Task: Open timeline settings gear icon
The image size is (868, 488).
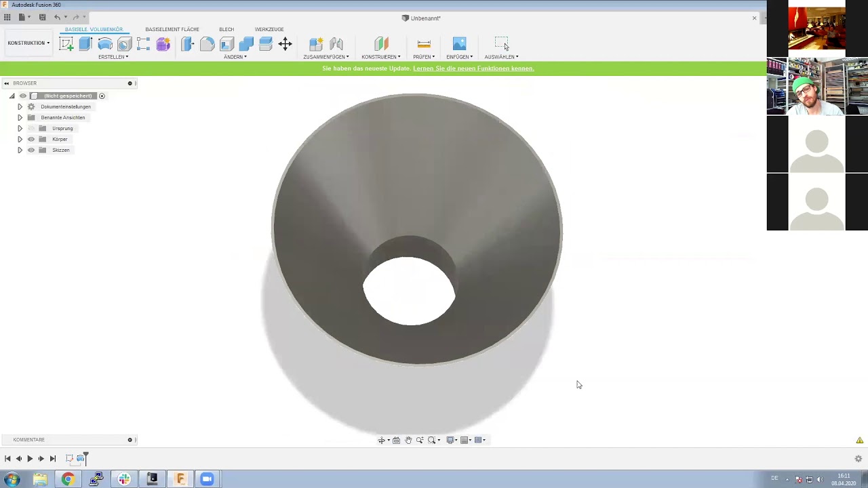Action: [x=858, y=459]
